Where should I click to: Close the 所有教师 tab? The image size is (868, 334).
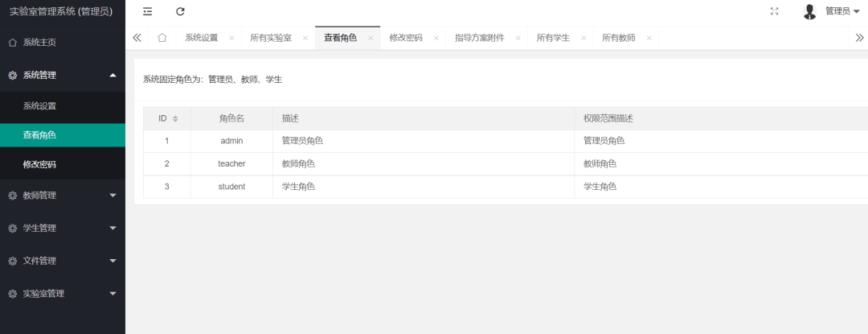649,38
